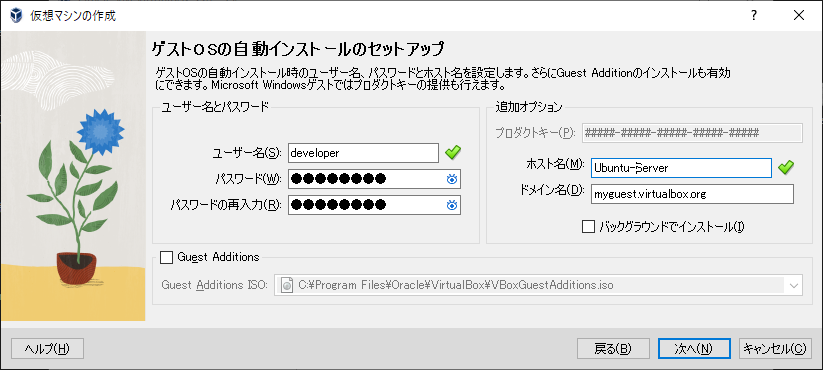
Task: Click the ユーザー名 field containing developer
Action: (x=363, y=153)
